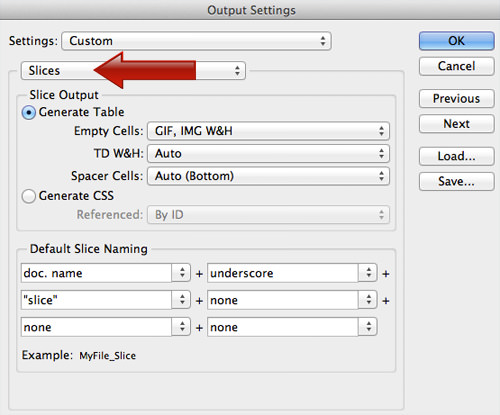
Task: Click the OK button
Action: 456,41
